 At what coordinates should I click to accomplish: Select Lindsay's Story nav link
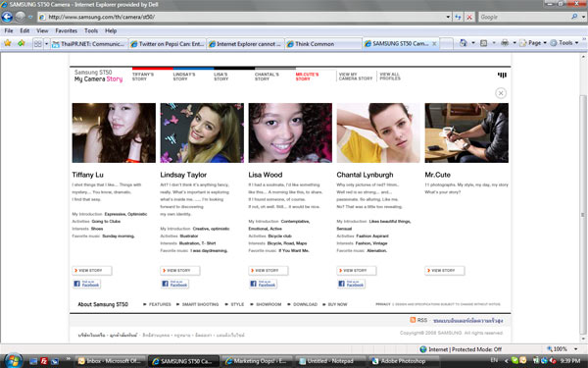(x=184, y=77)
